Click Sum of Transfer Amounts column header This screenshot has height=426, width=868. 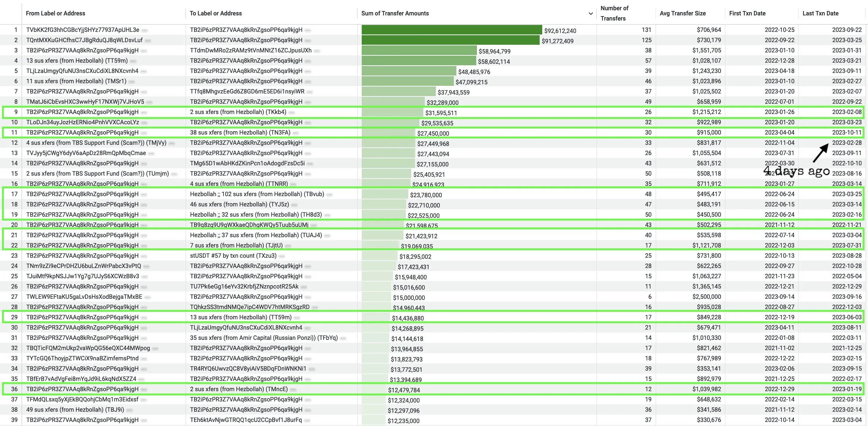point(395,13)
